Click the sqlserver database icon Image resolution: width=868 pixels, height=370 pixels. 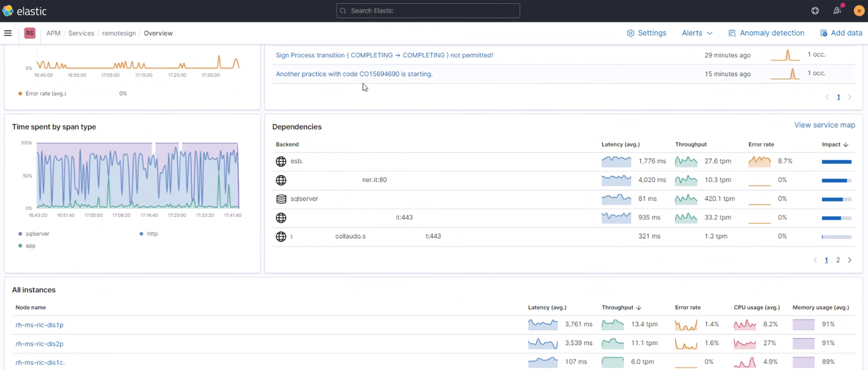pos(281,199)
